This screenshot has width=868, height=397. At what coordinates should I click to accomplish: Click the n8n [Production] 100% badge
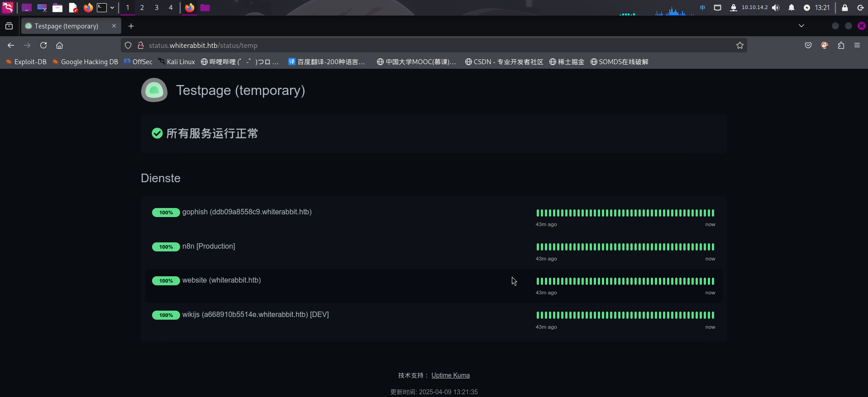click(166, 247)
